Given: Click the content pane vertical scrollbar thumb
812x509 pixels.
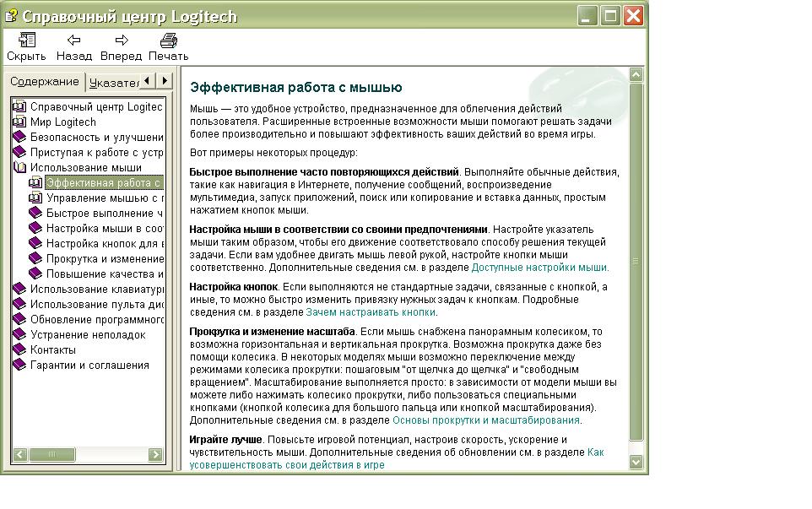Looking at the screenshot, I should click(636, 262).
